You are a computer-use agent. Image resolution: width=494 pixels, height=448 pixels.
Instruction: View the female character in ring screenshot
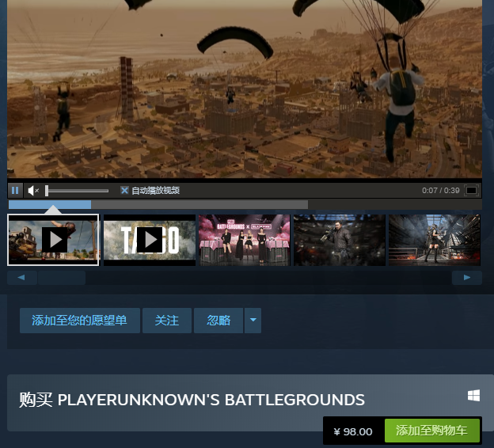(x=435, y=240)
